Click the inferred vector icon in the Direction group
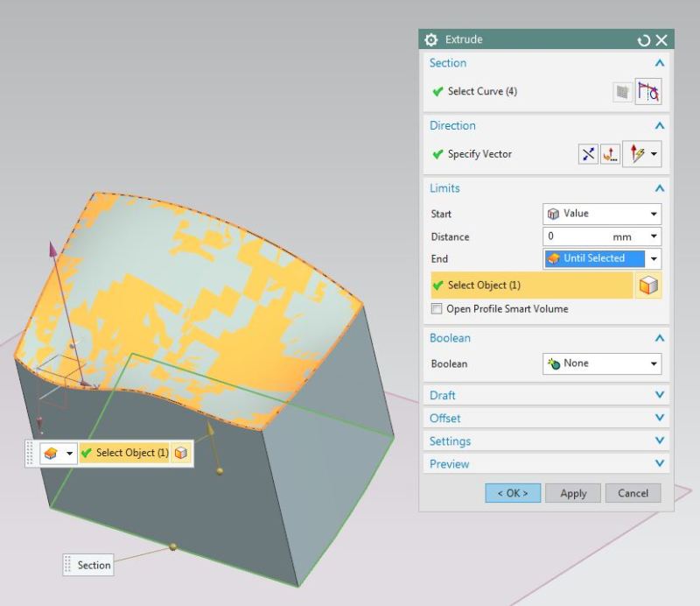The width and height of the screenshot is (700, 606). [637, 154]
